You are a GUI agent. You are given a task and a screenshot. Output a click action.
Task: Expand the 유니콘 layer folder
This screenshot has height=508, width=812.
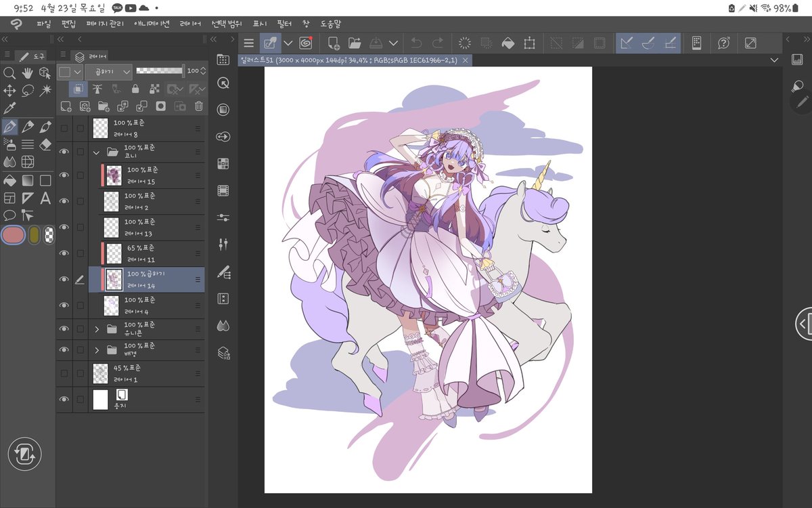tap(96, 329)
